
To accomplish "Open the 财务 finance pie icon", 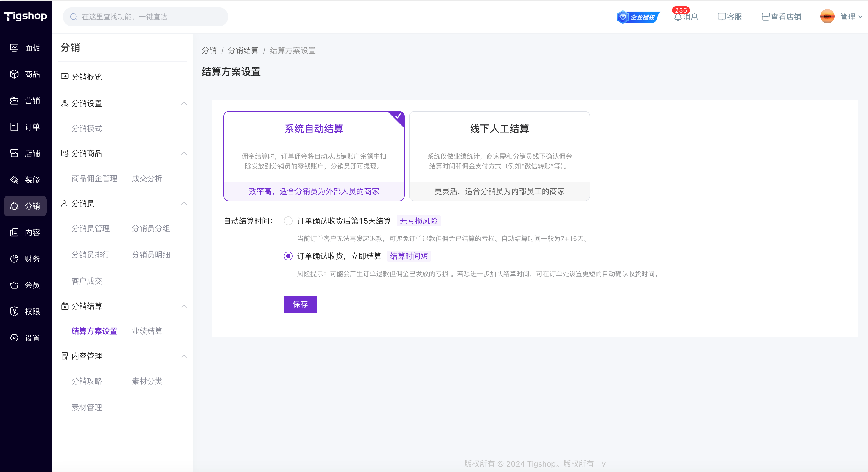I will pyautogui.click(x=14, y=259).
